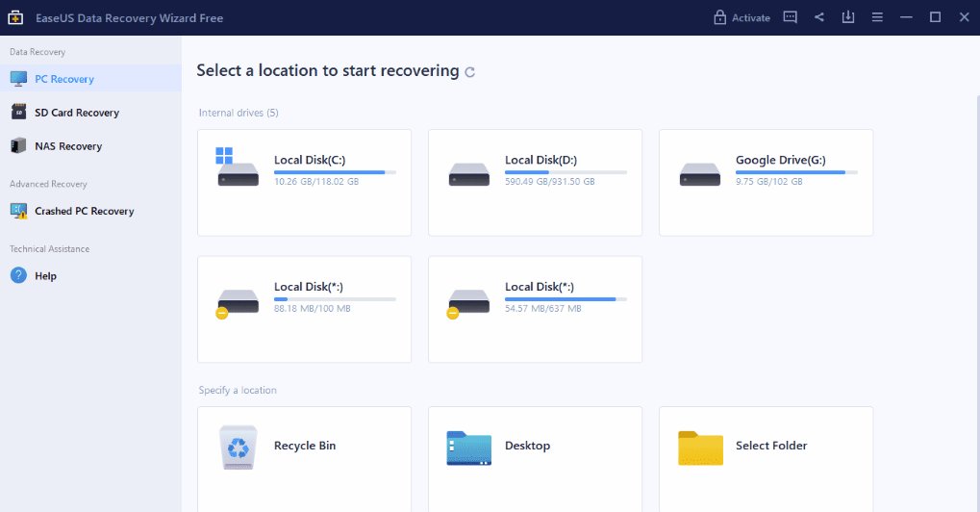Click the 637 MB Local Disk(*:) icon
Screen dimensions: 980x512
pos(468,302)
